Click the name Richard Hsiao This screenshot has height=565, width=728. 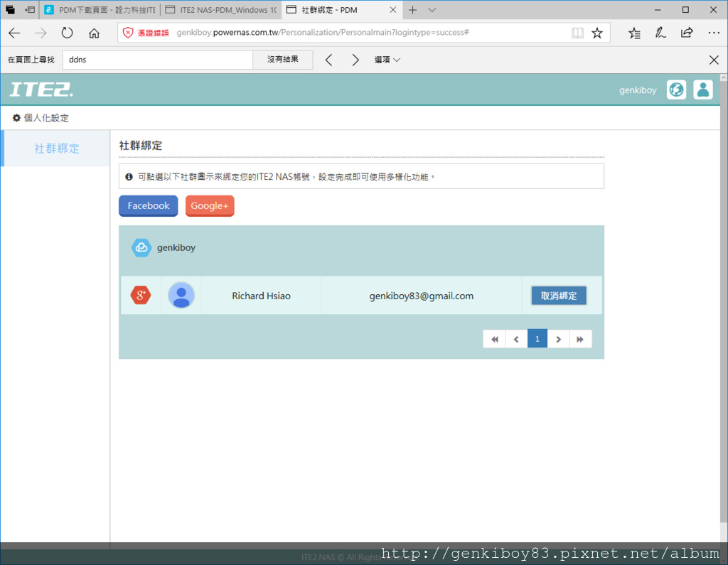click(261, 296)
